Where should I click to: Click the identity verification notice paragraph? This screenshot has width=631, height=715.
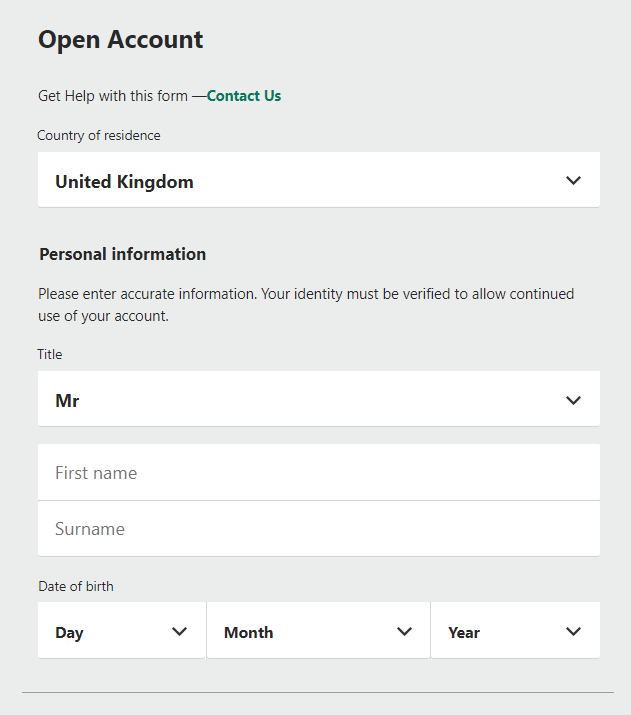coord(306,305)
